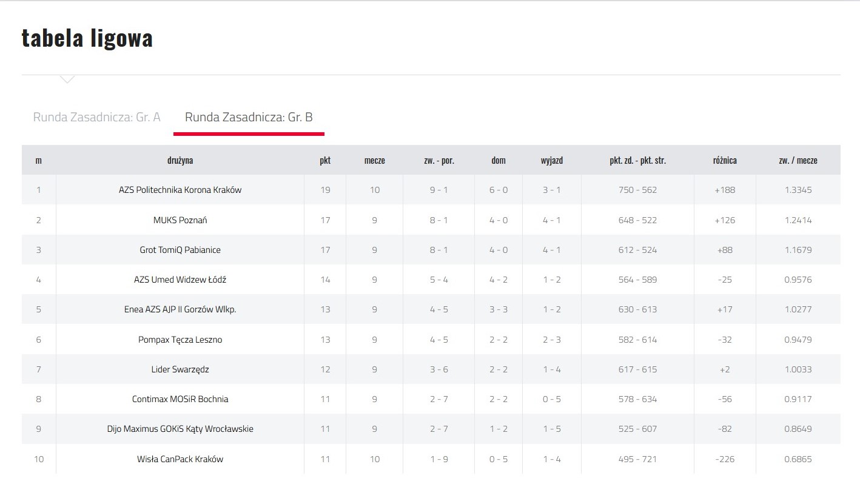Click win-loss record 5 - 4
The height and width of the screenshot is (504, 860).
coord(439,280)
